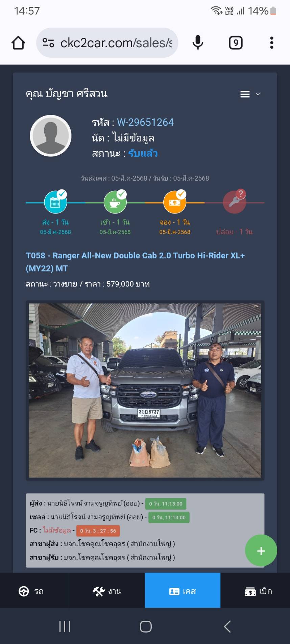Tap the browser home icon
290x644 pixels.
coord(18,43)
